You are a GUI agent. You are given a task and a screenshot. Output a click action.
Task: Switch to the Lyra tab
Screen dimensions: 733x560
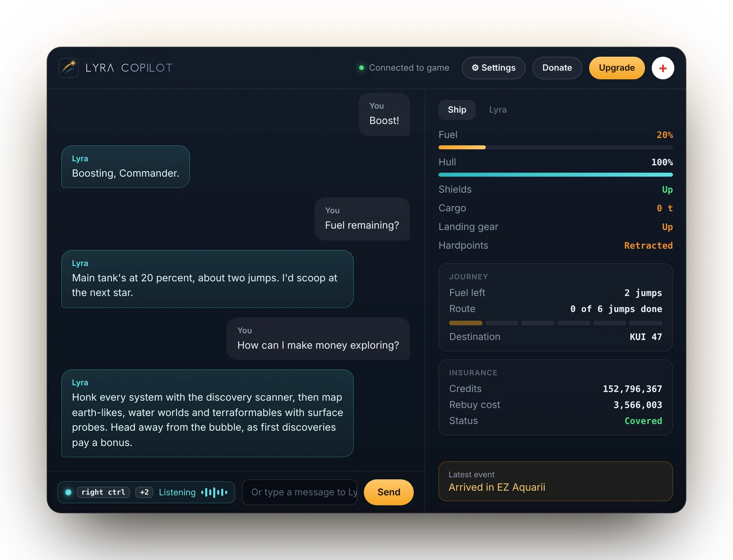point(498,110)
